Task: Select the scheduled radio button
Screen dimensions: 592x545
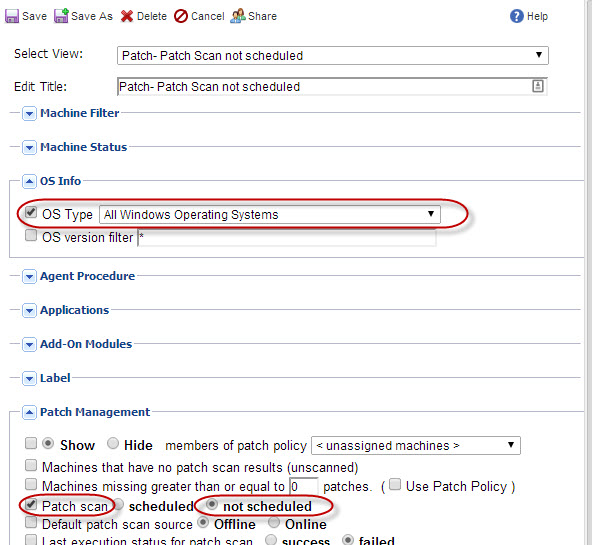Action: tap(119, 504)
